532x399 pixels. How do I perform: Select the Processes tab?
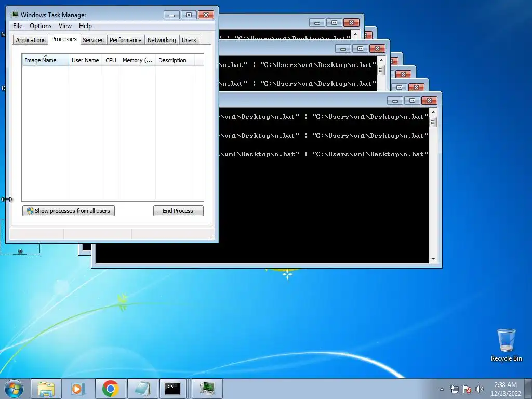(64, 39)
